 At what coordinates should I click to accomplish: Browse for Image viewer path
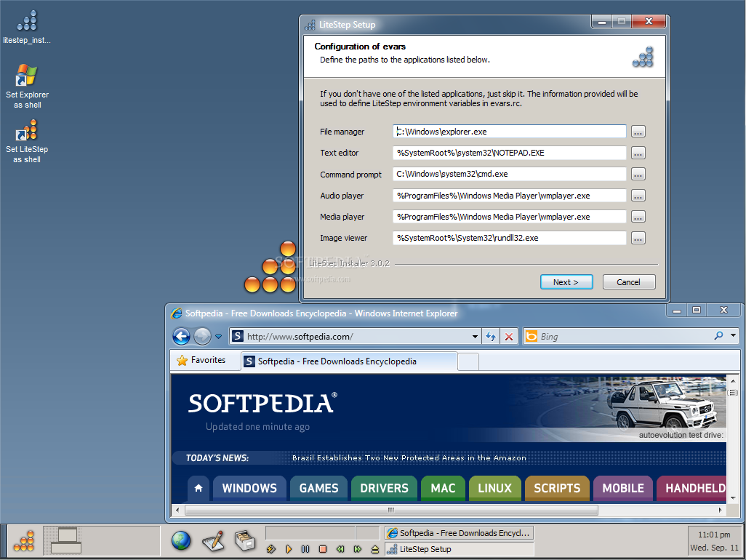[x=638, y=238]
